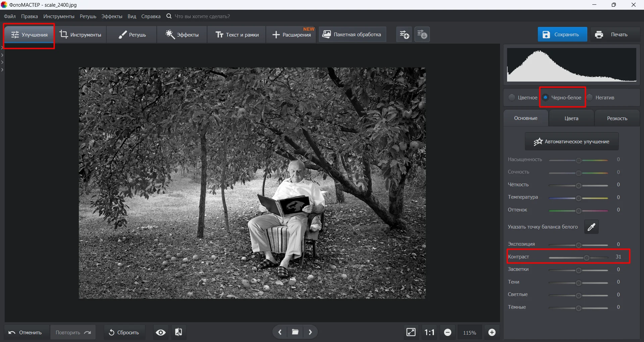Image resolution: width=644 pixels, height=342 pixels.
Task: Open the Правка menu
Action: (x=30, y=16)
